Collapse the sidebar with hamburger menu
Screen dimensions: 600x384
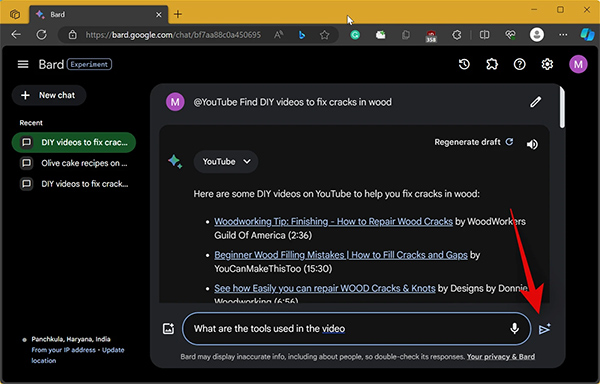pos(23,64)
